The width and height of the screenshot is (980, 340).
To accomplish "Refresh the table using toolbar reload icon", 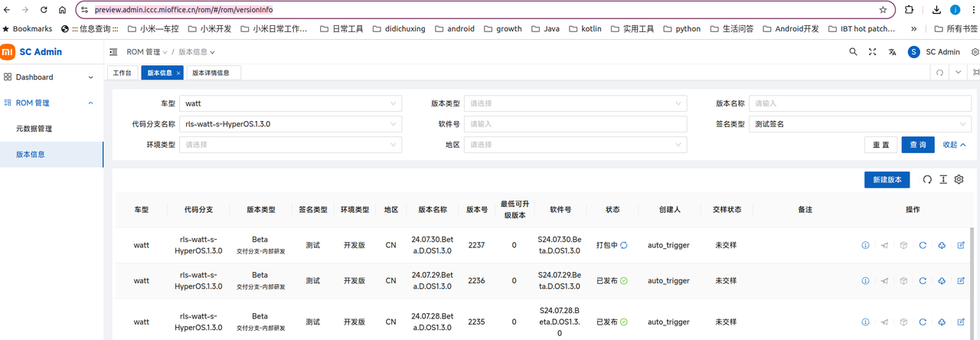I will coord(927,179).
